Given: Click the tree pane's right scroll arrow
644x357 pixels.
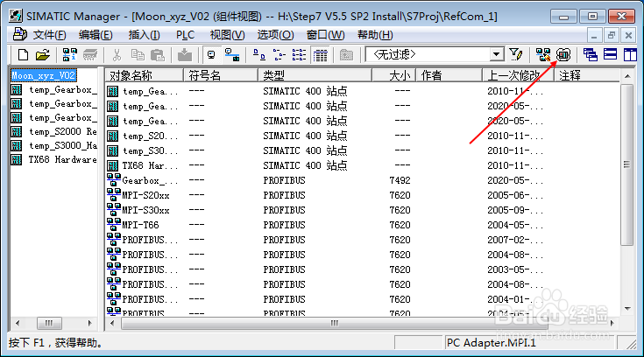Looking at the screenshot, I should (90, 324).
